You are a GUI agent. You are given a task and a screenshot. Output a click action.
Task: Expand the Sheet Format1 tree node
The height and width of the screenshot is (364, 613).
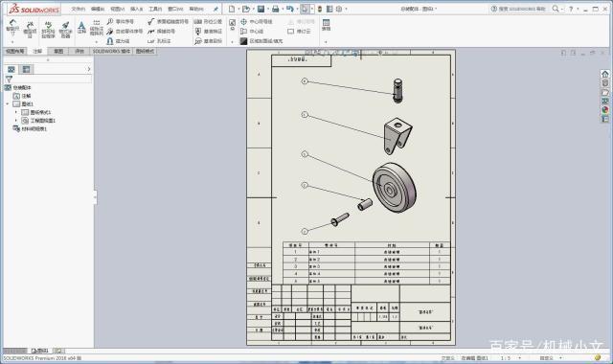coord(16,112)
